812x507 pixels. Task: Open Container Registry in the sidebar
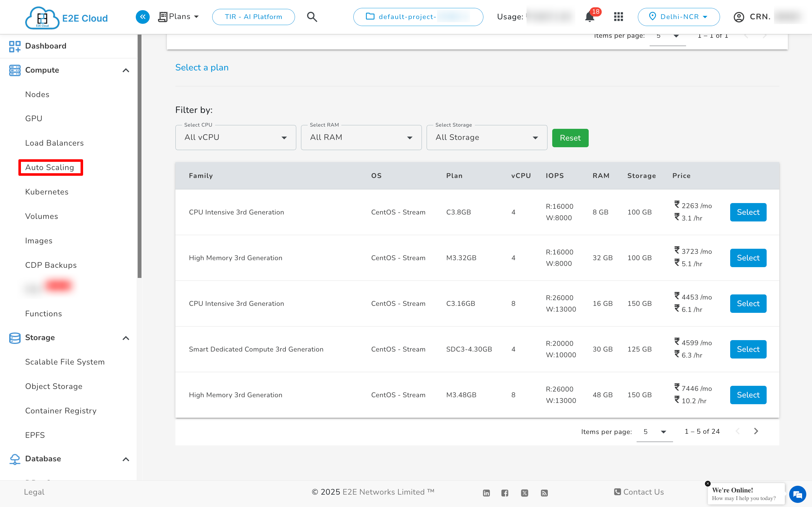(61, 411)
